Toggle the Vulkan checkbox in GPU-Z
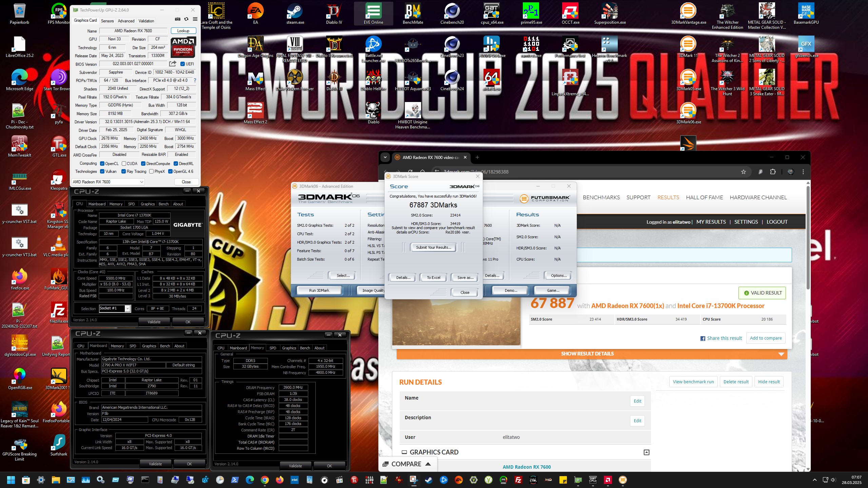The image size is (868, 488). [x=102, y=171]
